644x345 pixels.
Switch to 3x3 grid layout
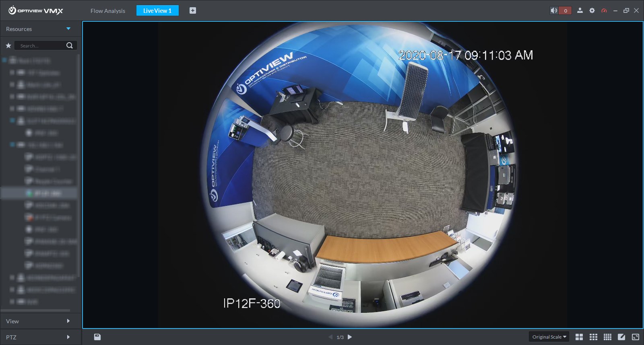[x=593, y=337]
